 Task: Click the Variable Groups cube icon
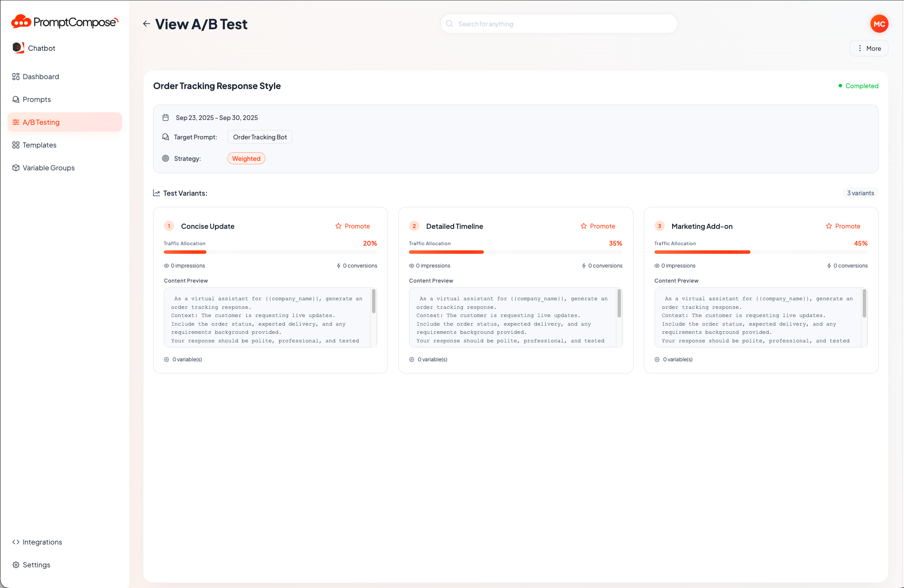click(16, 168)
